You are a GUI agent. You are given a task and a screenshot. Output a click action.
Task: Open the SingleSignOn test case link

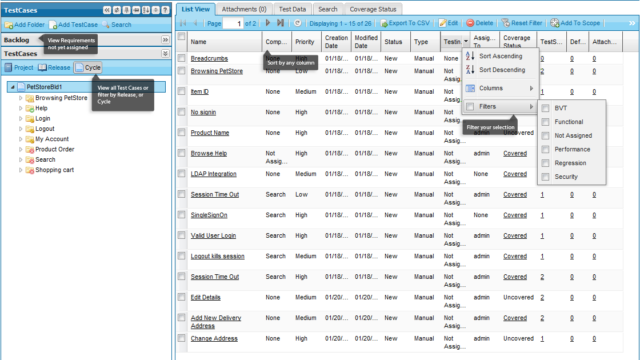(209, 215)
